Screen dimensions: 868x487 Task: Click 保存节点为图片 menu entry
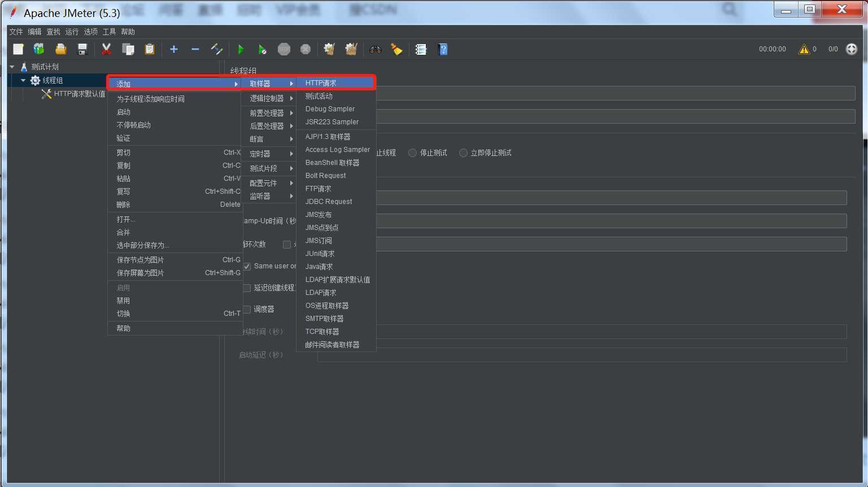pyautogui.click(x=175, y=260)
